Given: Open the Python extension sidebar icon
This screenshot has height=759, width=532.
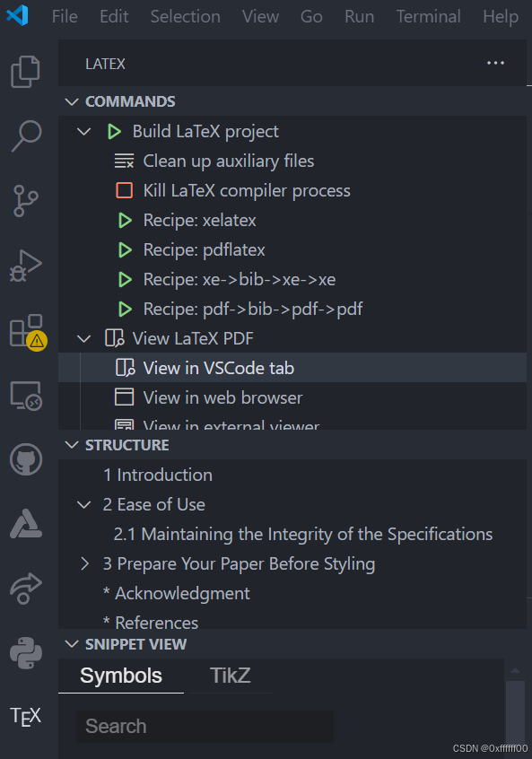Looking at the screenshot, I should click(24, 651).
